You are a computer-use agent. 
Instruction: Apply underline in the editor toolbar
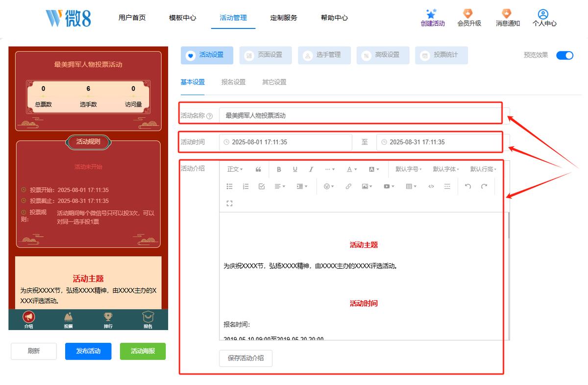coord(295,169)
